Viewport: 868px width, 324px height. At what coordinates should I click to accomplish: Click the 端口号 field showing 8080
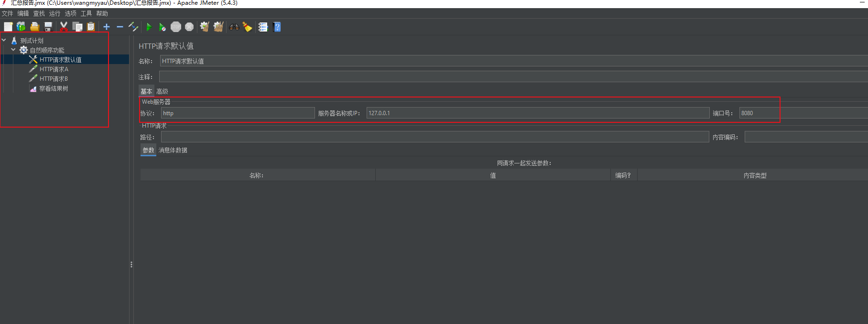point(803,113)
